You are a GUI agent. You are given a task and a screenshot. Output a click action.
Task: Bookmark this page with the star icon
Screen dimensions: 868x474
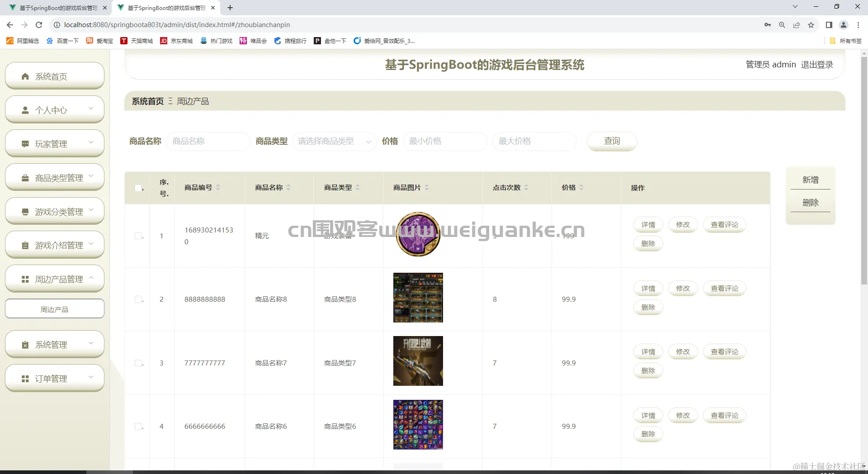pos(811,25)
